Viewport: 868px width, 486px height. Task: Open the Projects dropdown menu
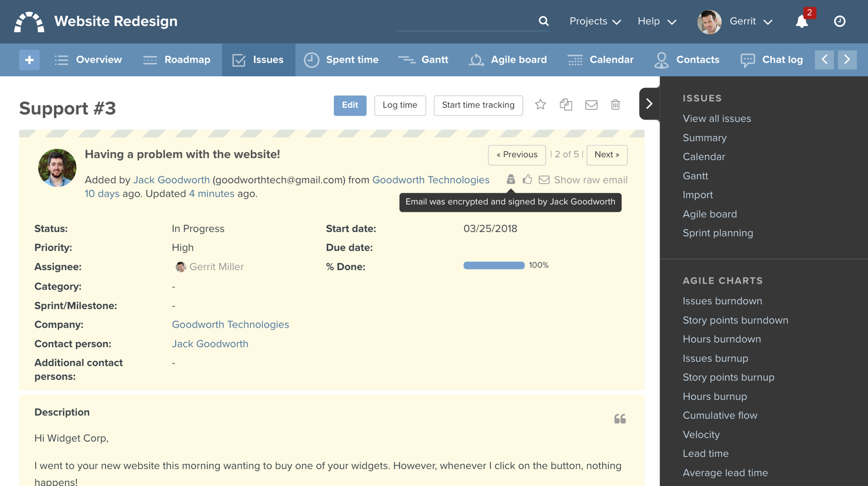(x=595, y=21)
